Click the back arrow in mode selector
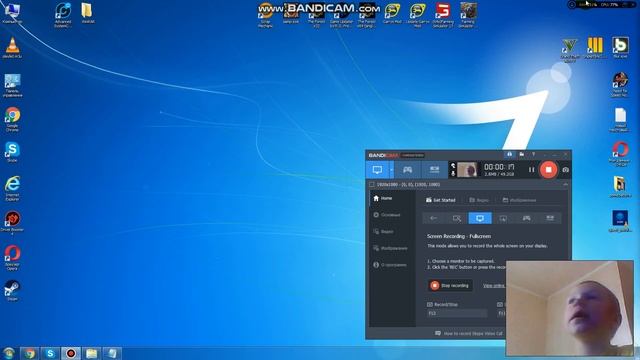The image size is (640, 360). coord(433,218)
